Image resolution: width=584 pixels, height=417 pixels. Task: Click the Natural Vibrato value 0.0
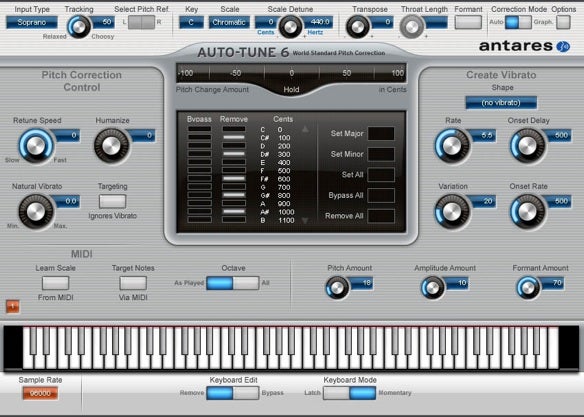[x=67, y=201]
